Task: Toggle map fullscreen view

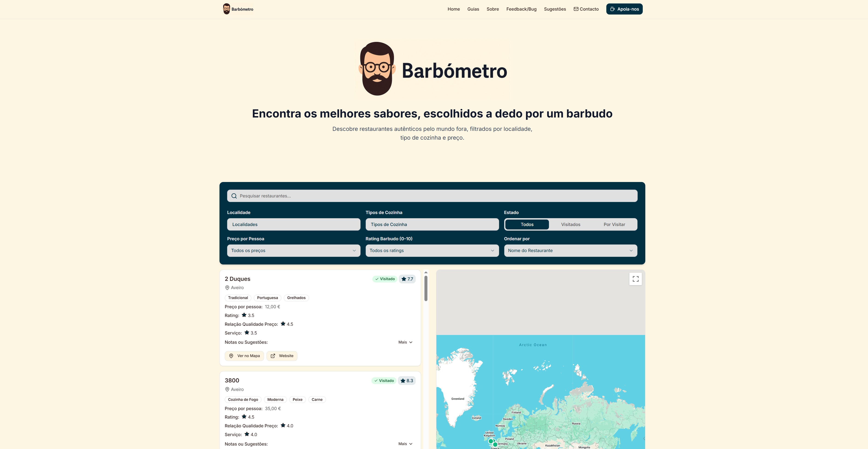Action: click(635, 279)
